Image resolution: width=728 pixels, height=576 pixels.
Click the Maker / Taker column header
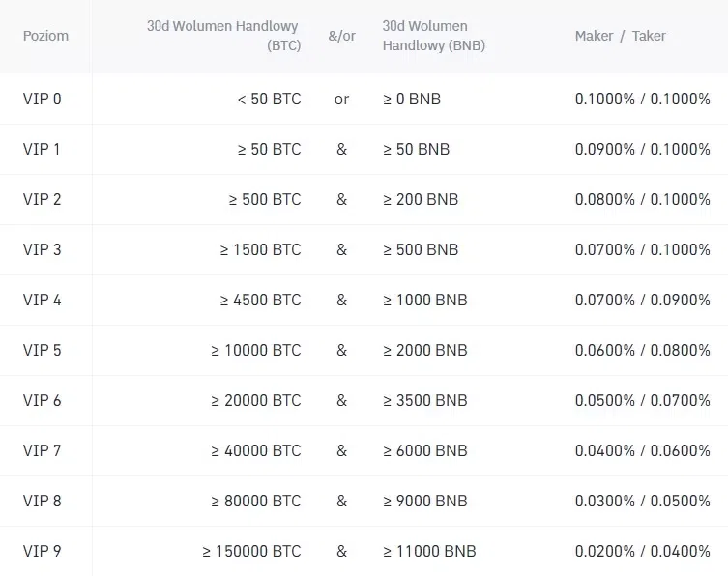point(620,36)
